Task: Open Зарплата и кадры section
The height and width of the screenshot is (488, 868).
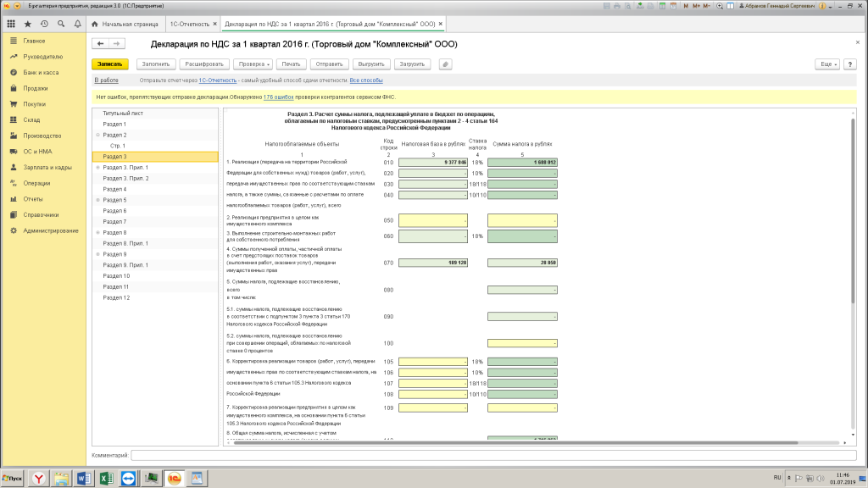Action: point(47,167)
